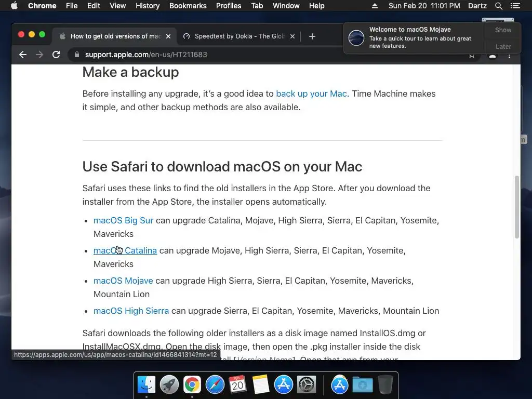Click the App Store icon beside the Downloads folder

[339, 385]
